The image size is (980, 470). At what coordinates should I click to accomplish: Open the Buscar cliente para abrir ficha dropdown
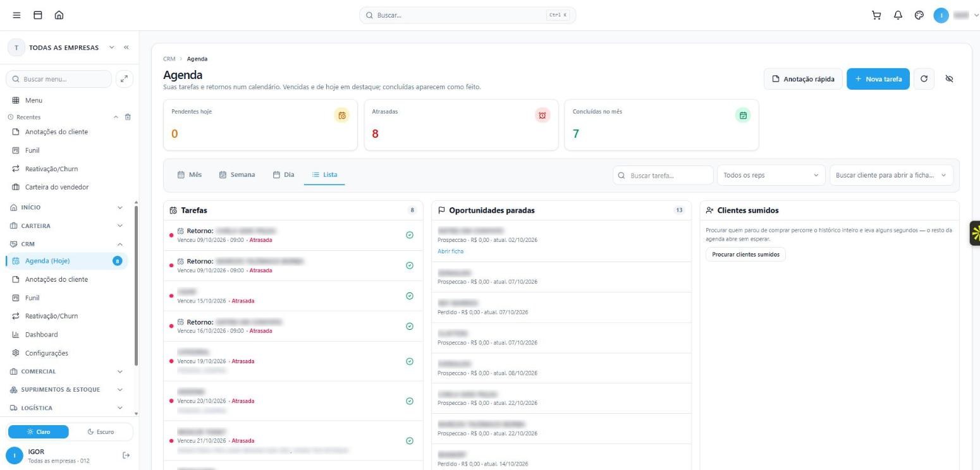point(891,175)
